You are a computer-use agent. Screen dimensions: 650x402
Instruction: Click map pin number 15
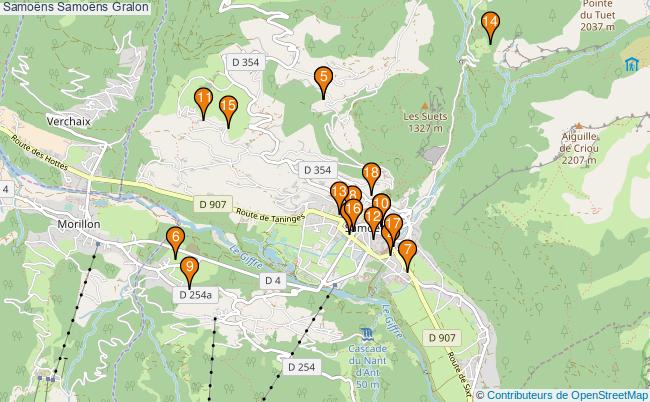point(228,111)
